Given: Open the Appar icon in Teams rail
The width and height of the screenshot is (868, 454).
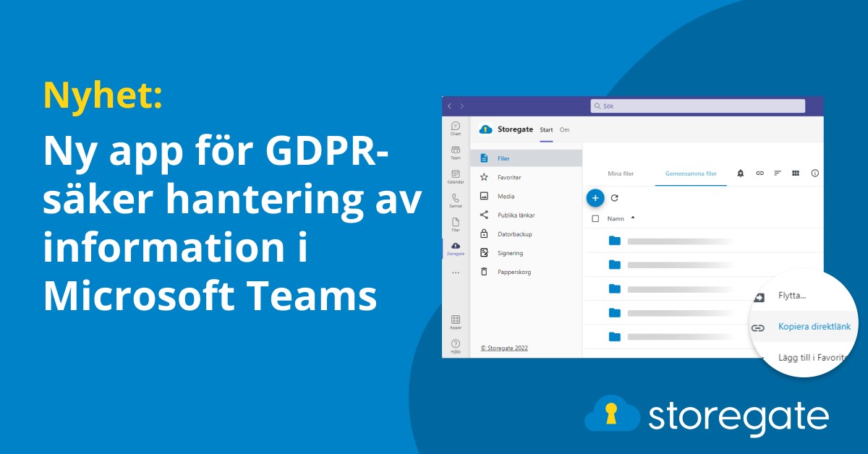Looking at the screenshot, I should tap(456, 322).
